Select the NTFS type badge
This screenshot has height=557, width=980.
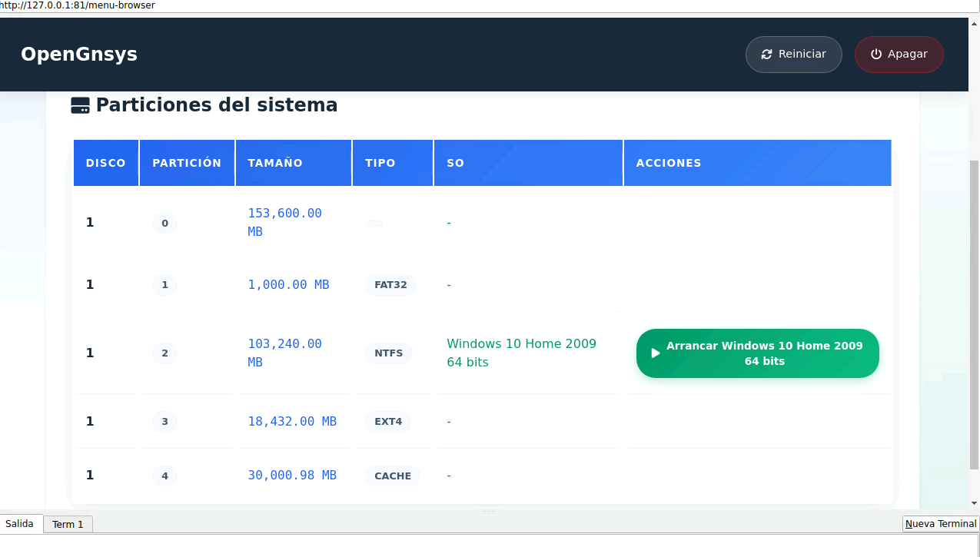(389, 353)
